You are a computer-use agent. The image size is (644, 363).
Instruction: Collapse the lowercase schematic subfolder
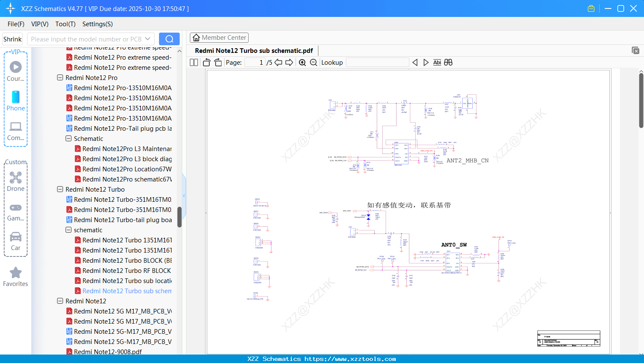[x=69, y=230]
